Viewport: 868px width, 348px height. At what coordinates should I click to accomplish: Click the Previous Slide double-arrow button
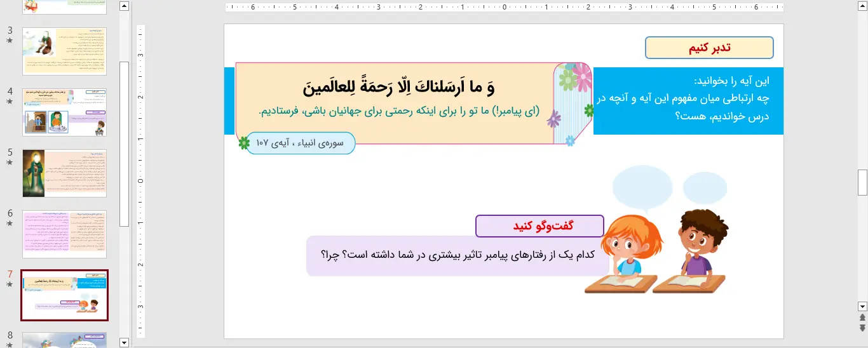click(862, 317)
